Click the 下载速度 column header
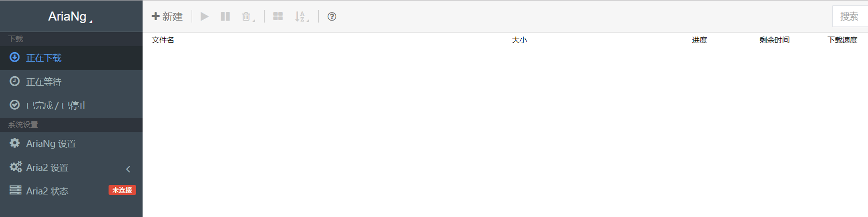The image size is (868, 217). click(x=842, y=40)
